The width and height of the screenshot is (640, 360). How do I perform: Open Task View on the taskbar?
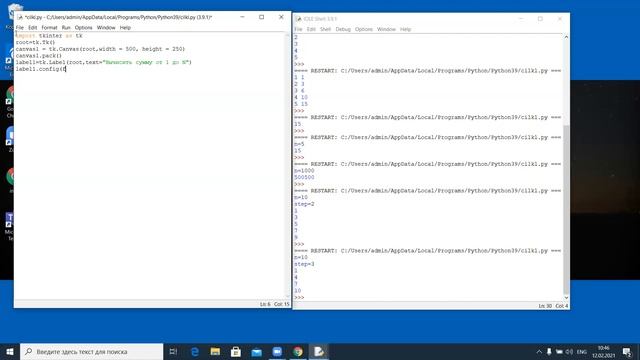[x=173, y=351]
